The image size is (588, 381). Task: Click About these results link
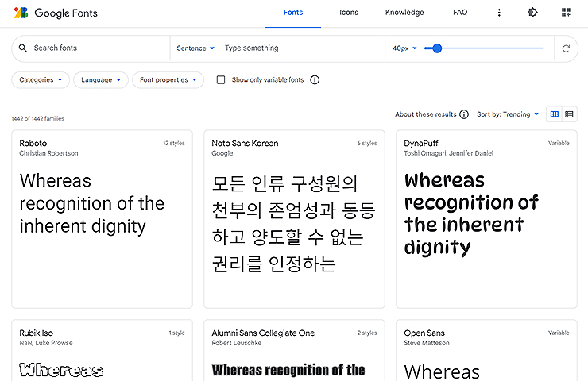point(426,114)
